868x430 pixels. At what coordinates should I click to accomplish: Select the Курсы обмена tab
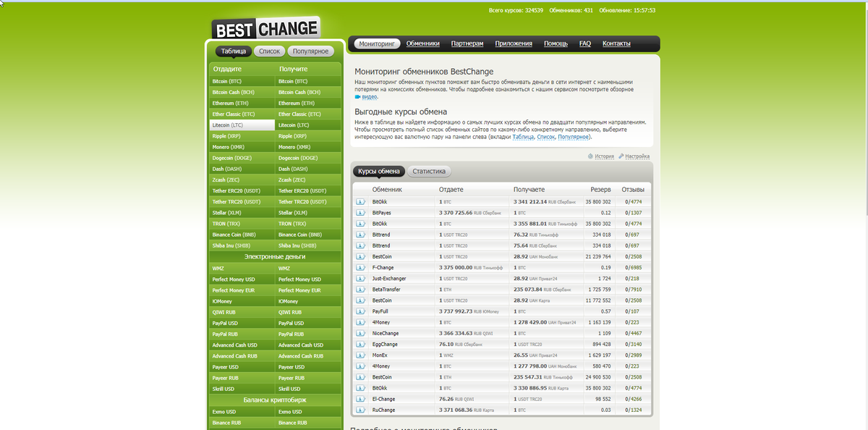click(x=379, y=172)
